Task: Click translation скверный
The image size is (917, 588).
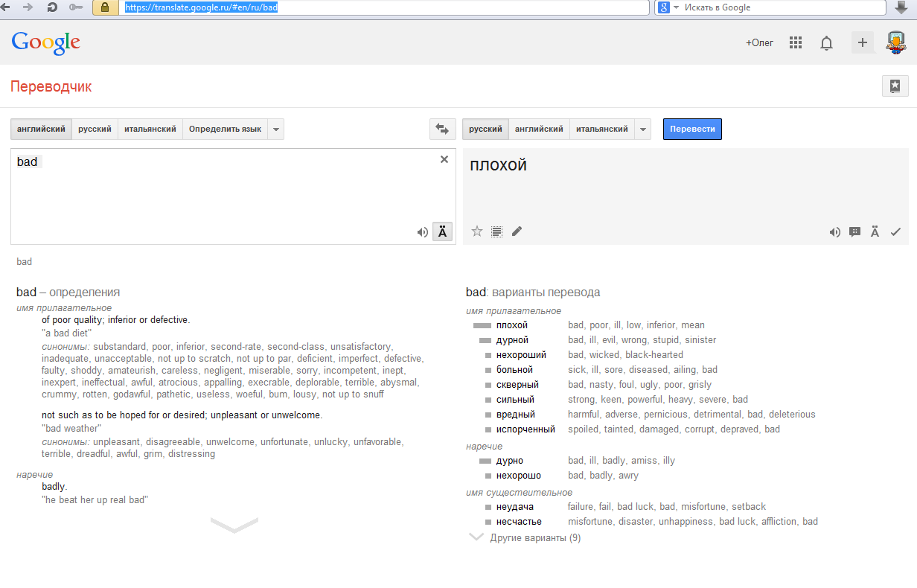Action: pos(517,385)
